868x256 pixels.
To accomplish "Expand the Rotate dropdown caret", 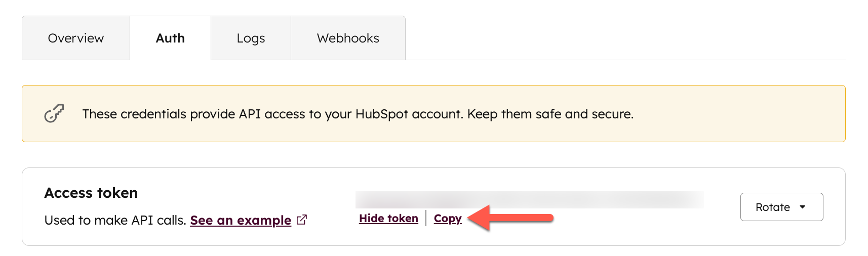I will [x=803, y=207].
